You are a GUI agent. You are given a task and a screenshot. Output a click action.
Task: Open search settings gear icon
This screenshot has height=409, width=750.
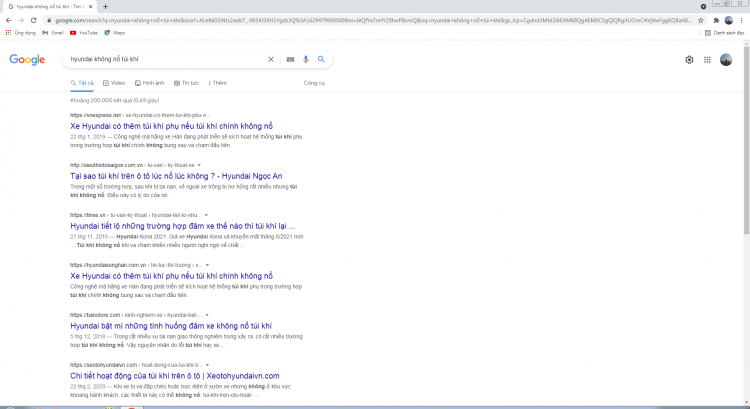[689, 60]
